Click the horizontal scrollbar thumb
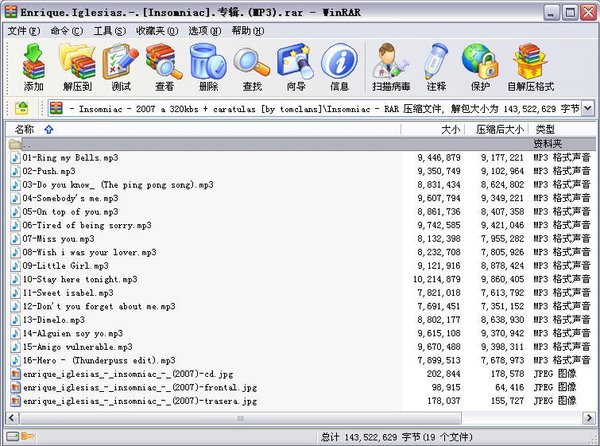 coord(240,418)
